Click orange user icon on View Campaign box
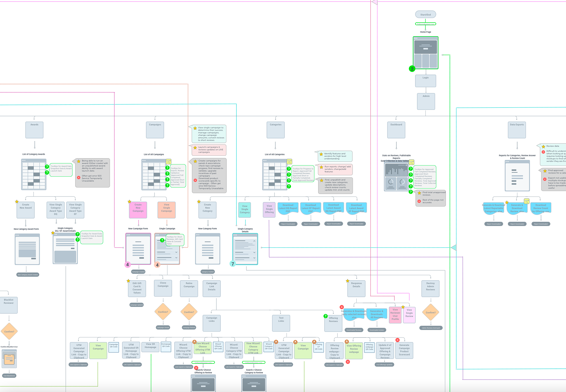The height and width of the screenshot is (392, 566). pos(295,342)
